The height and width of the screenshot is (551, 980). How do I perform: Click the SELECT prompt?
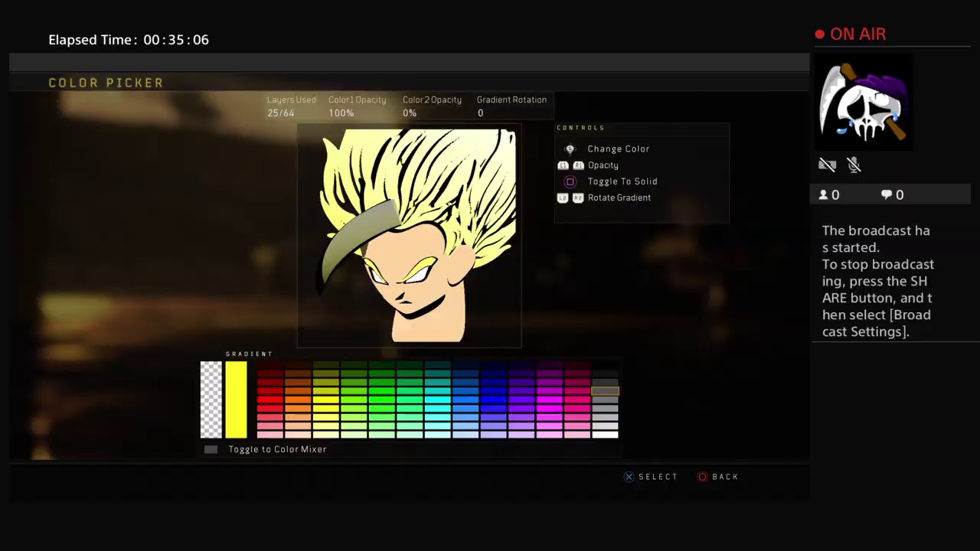pos(658,477)
